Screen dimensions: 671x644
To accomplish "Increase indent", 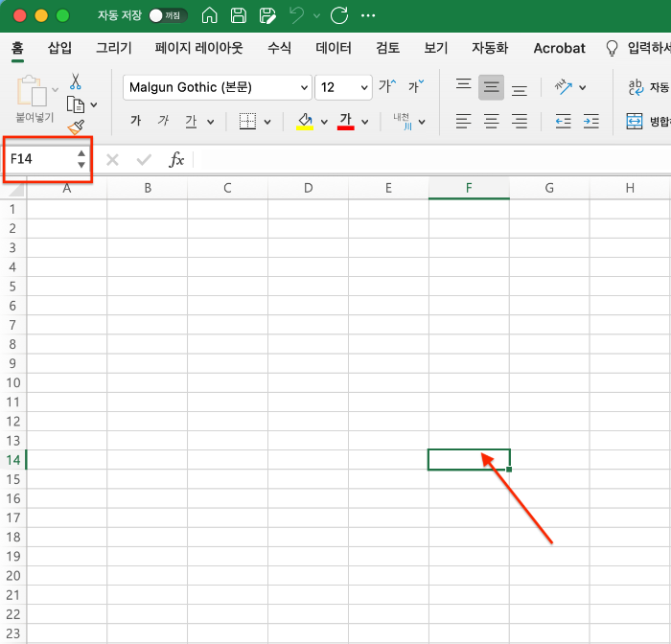I will click(591, 122).
